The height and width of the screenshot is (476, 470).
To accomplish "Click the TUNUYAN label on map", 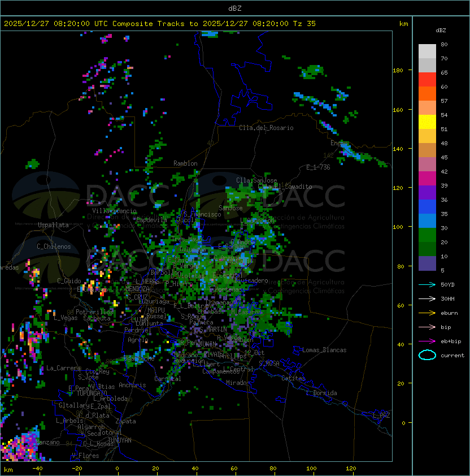I will [120, 440].
